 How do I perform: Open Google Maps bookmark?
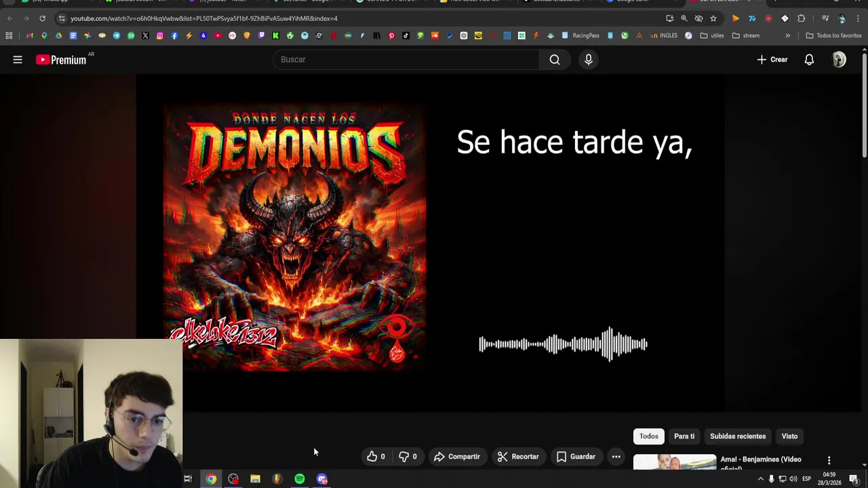44,35
